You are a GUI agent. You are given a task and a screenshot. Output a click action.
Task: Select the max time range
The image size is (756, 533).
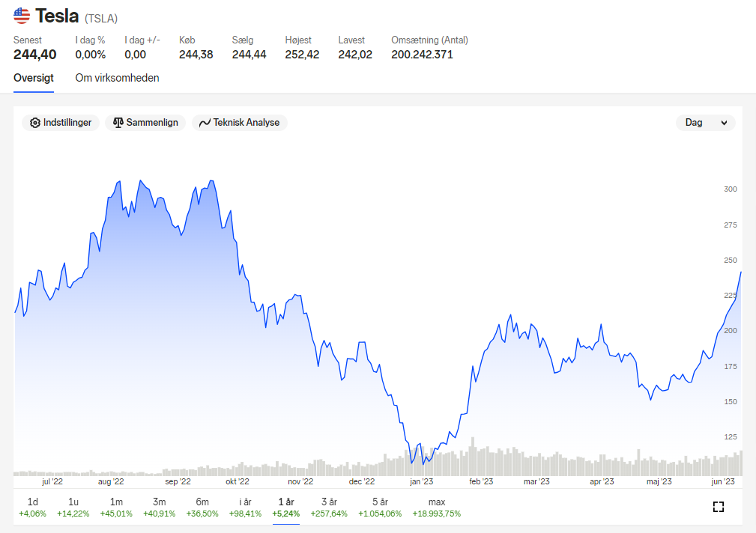436,508
